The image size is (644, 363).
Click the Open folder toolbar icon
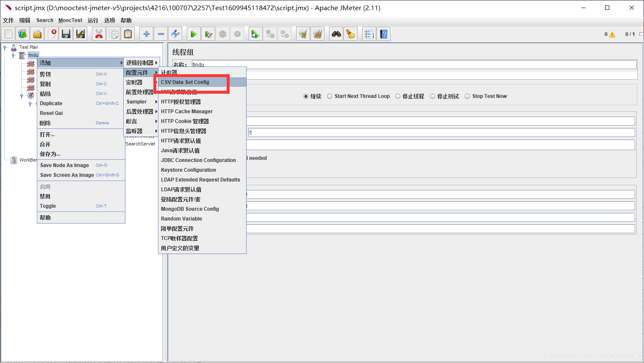coord(37,34)
